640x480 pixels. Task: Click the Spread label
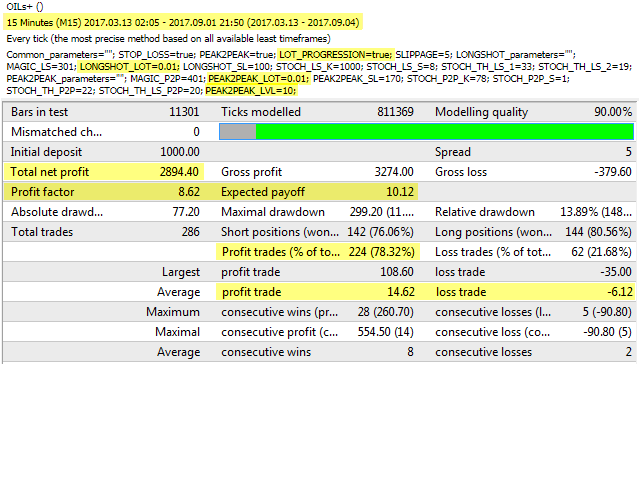[x=453, y=152]
